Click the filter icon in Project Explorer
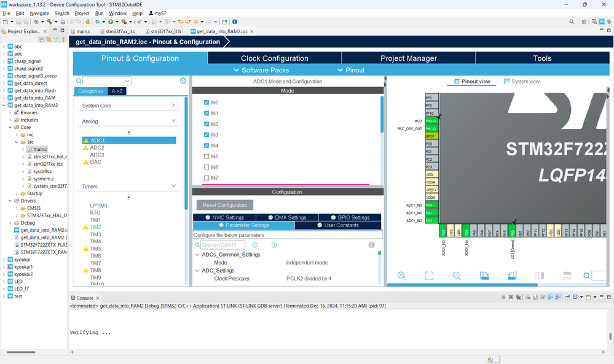 coord(56,39)
